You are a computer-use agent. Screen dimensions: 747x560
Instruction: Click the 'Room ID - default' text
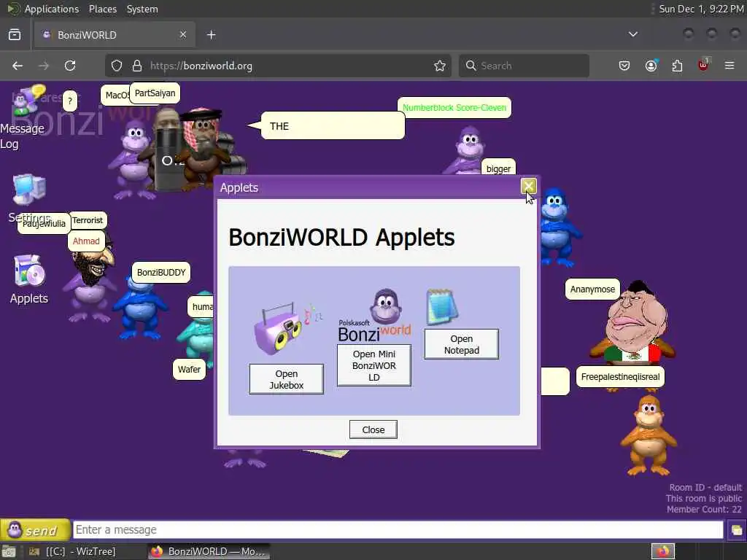(705, 488)
